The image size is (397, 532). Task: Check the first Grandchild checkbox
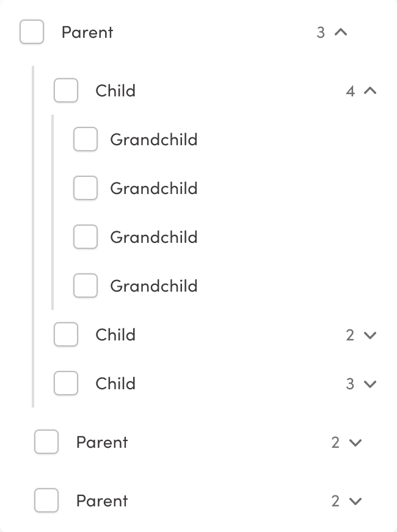click(85, 139)
